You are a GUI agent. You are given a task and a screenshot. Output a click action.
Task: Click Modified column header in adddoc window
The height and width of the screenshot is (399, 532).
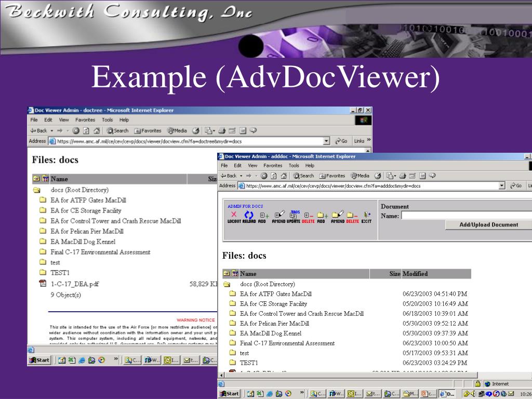click(415, 273)
